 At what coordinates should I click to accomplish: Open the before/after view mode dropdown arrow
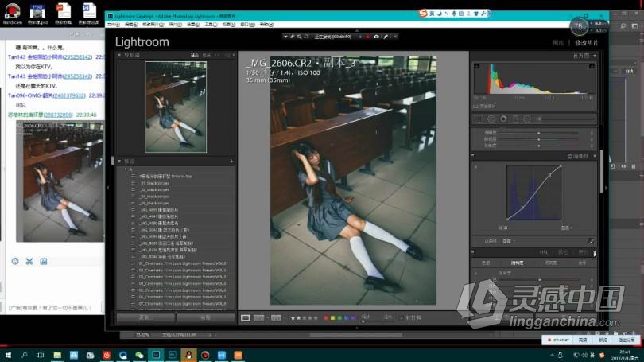pos(285,318)
